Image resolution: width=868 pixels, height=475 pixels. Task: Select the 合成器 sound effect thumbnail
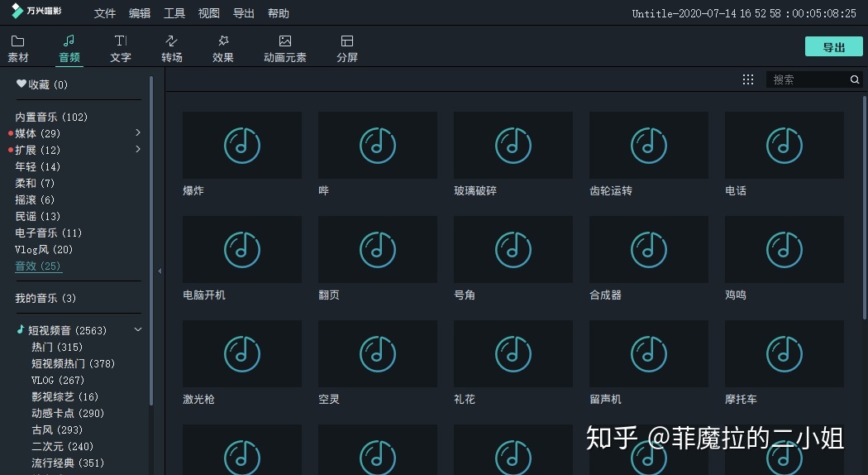pos(649,249)
